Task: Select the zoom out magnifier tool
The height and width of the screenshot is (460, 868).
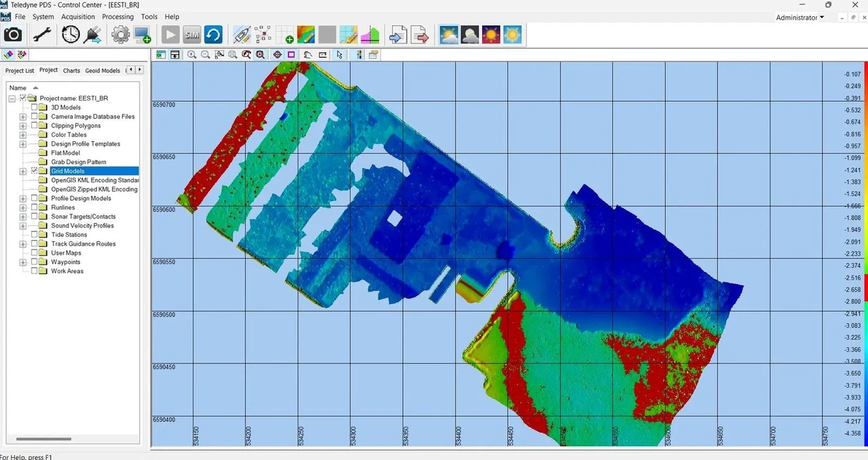Action: point(205,55)
